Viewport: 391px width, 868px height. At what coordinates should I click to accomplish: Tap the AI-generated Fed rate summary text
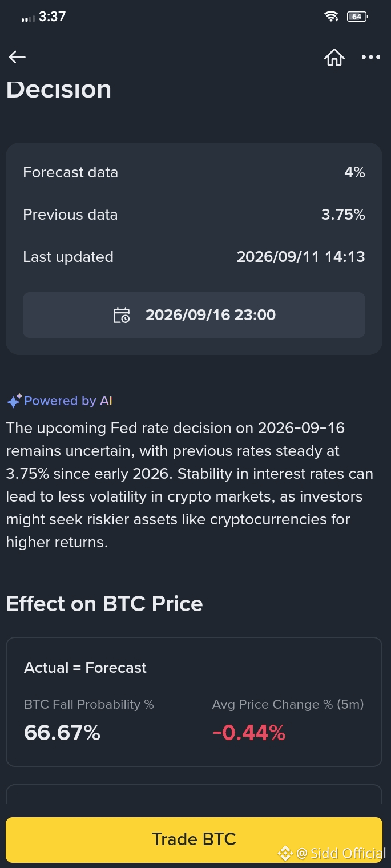190,485
